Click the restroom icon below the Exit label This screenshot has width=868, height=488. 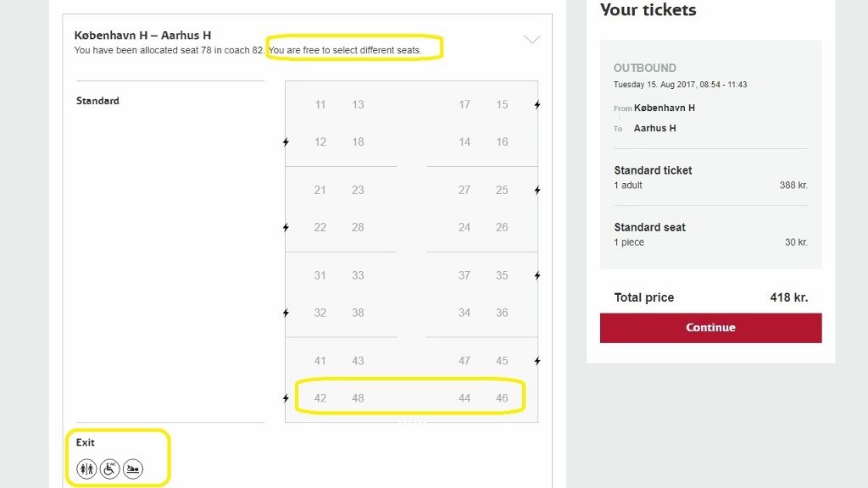point(86,469)
